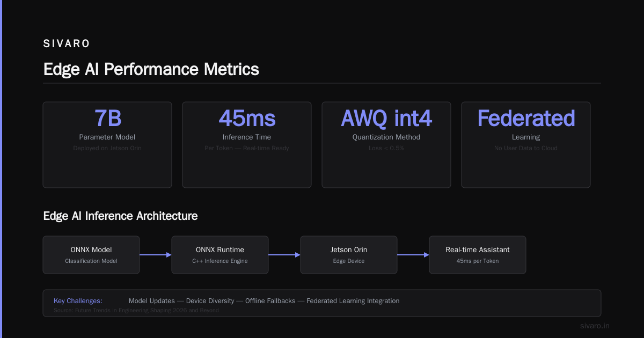Open the Federated Learning card

click(526, 145)
